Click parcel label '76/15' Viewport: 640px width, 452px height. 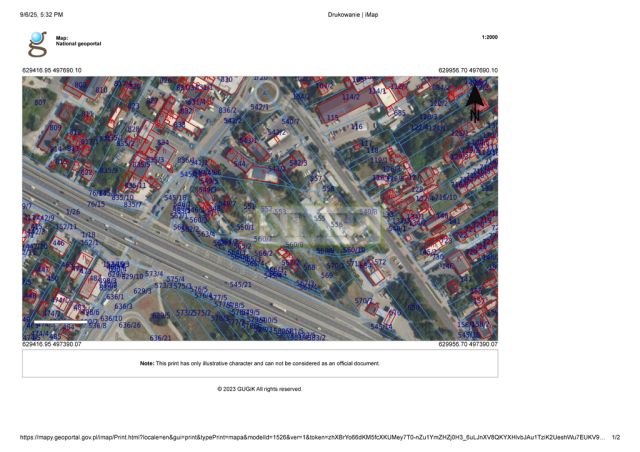[x=96, y=204]
